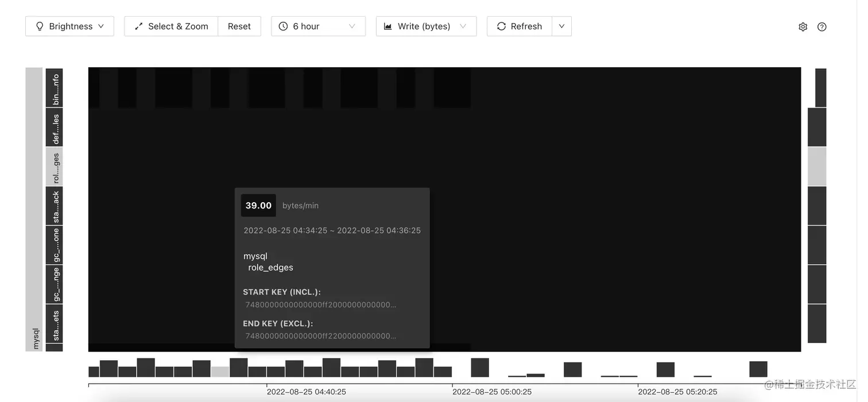Select the gc_...one table label

(55, 245)
